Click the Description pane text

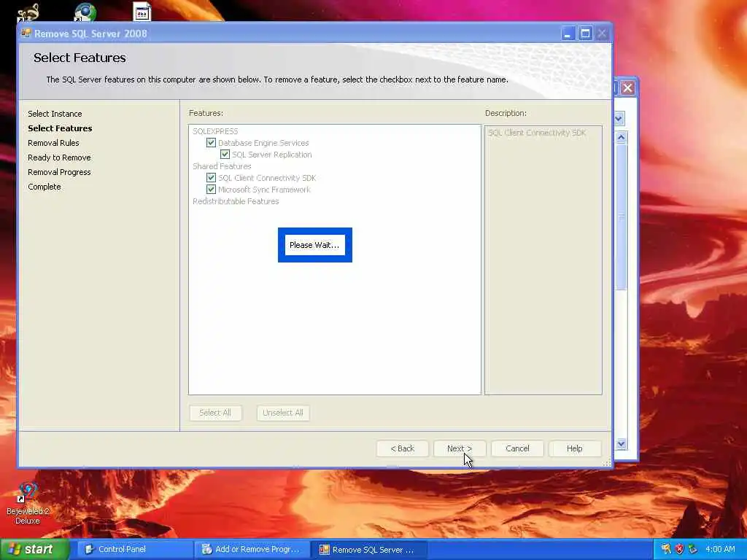537,133
